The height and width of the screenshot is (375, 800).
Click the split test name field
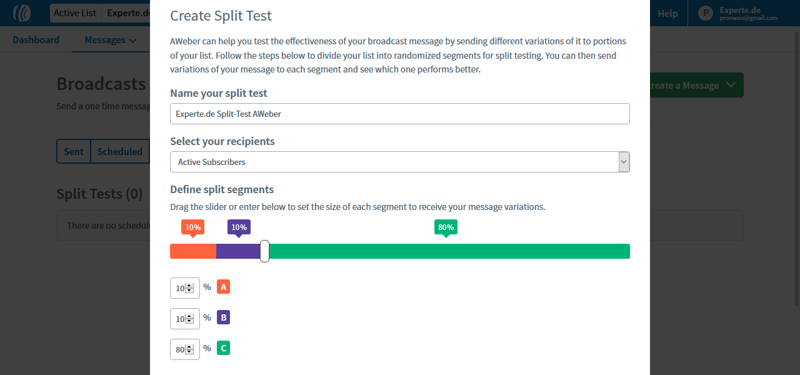tap(399, 114)
